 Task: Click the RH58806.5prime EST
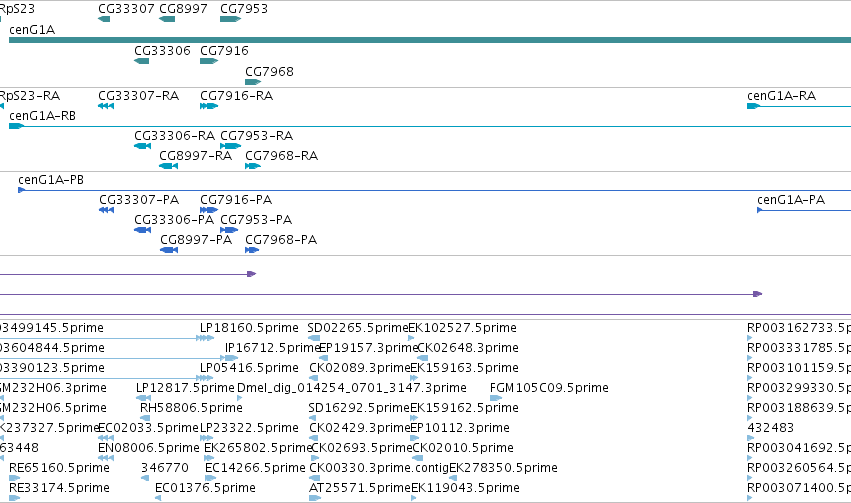pos(191,408)
